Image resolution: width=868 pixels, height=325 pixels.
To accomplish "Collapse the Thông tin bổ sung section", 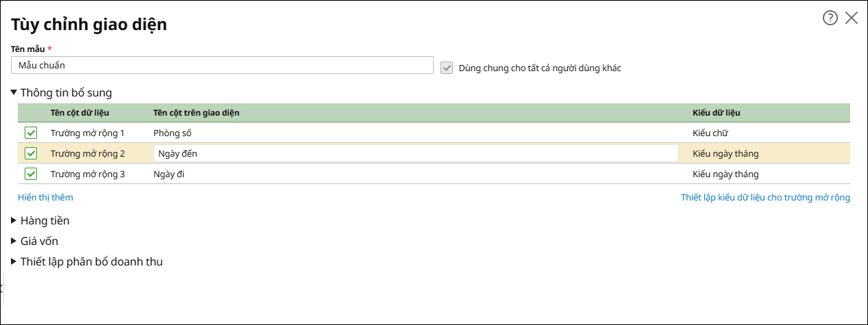I will click(x=14, y=92).
